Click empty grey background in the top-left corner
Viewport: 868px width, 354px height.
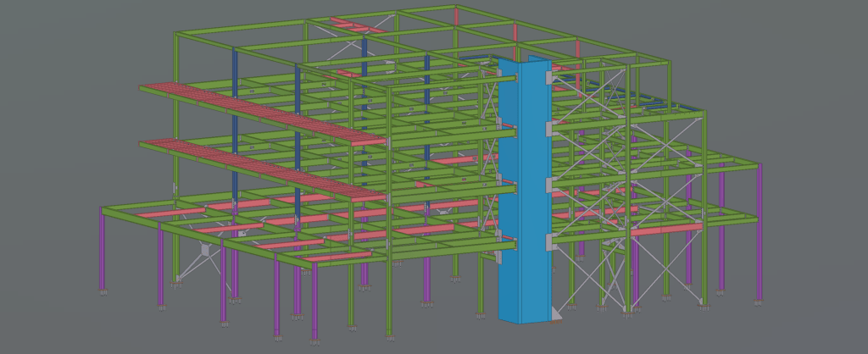tap(51, 34)
